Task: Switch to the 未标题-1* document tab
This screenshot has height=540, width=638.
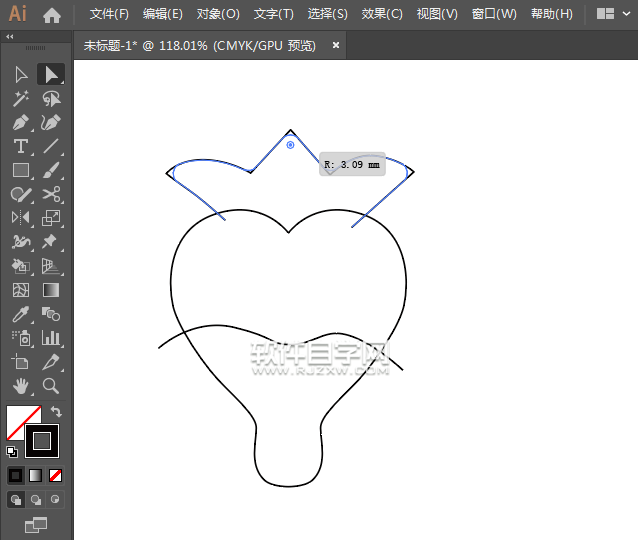Action: click(199, 45)
